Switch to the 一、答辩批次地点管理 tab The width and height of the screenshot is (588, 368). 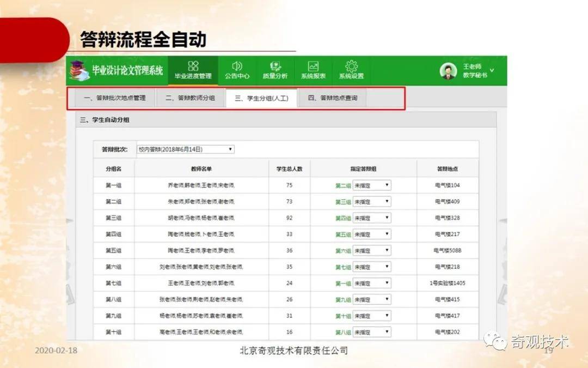click(x=114, y=99)
